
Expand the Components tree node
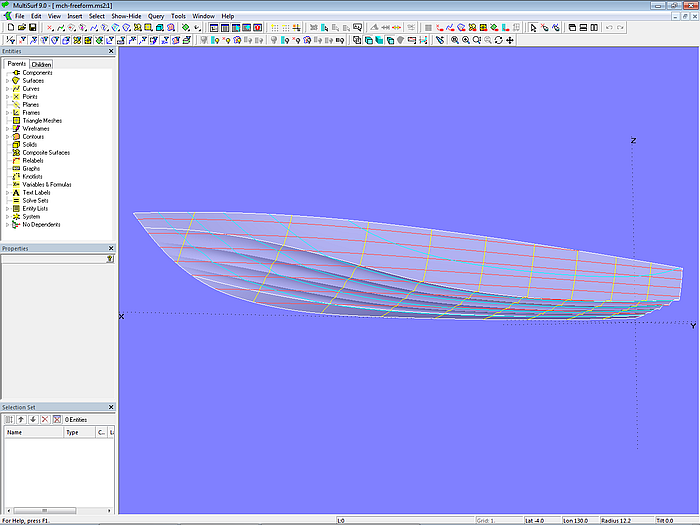pos(7,73)
